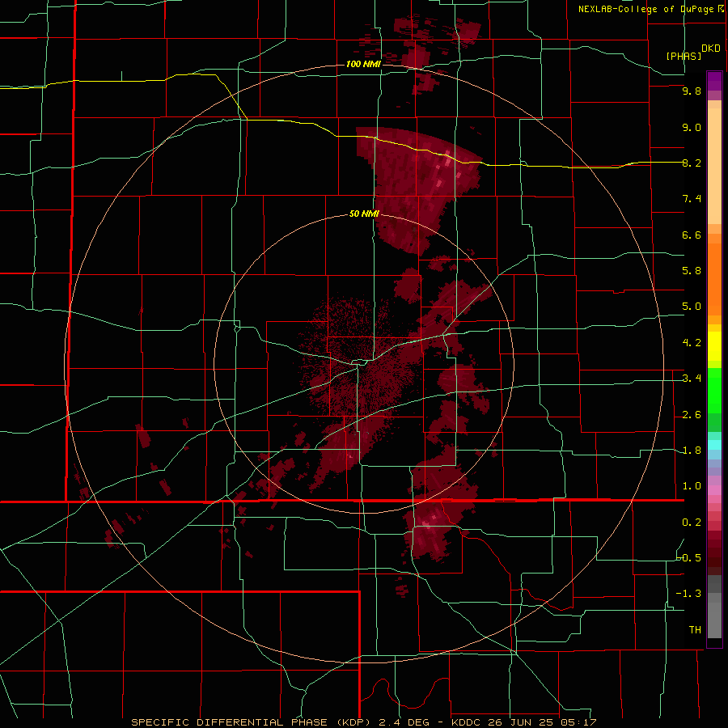Screen dimensions: 728x728
Task: Select the -0.5 scale value
Action: pos(688,557)
